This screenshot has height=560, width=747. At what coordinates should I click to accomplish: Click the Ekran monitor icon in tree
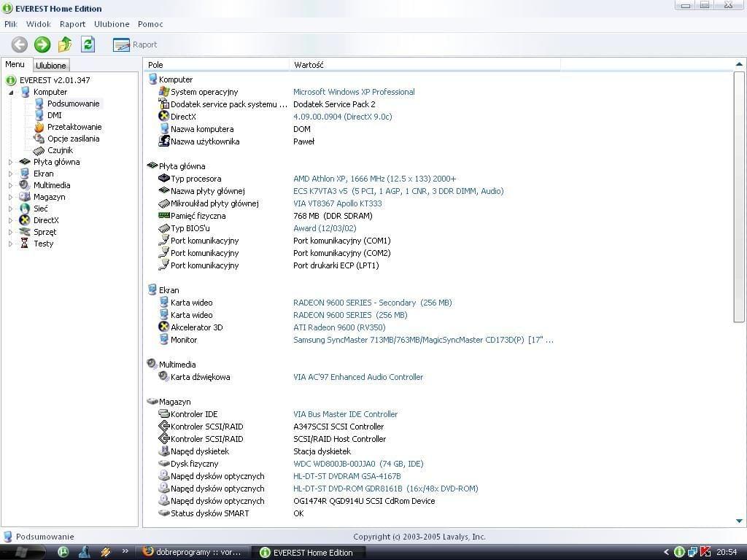[25, 174]
